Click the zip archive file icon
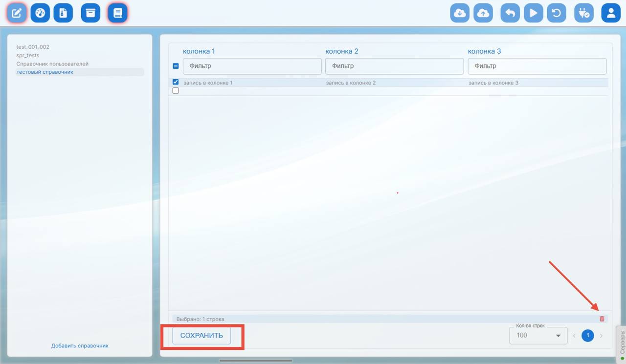The image size is (626, 364). coord(63,13)
